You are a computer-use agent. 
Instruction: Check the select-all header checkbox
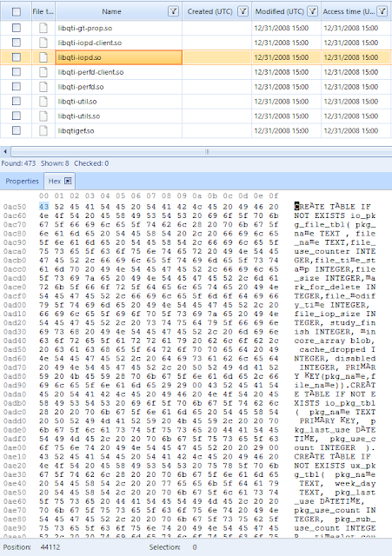[17, 11]
